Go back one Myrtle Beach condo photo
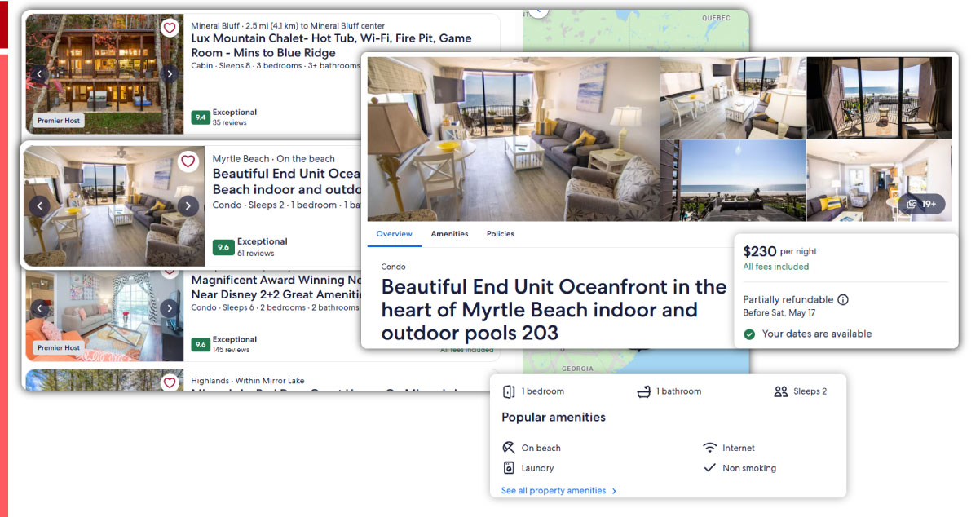Viewport: 980px width, 517px height. coord(40,205)
